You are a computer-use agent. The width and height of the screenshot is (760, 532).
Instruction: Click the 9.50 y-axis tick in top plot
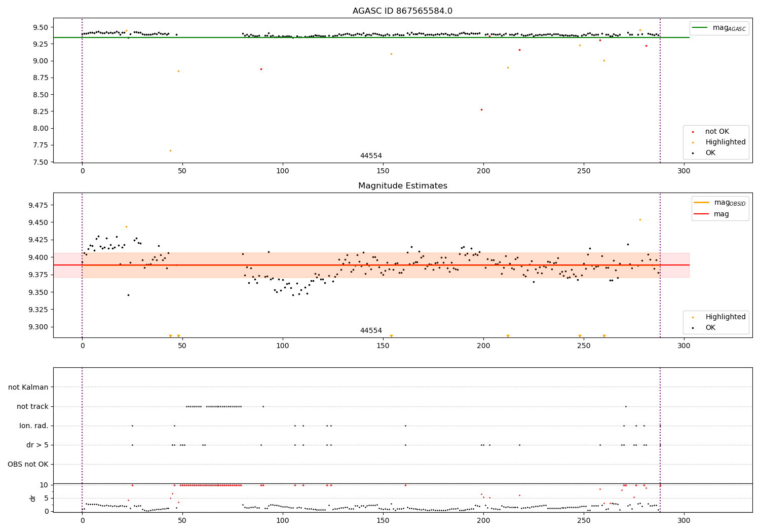[41, 27]
